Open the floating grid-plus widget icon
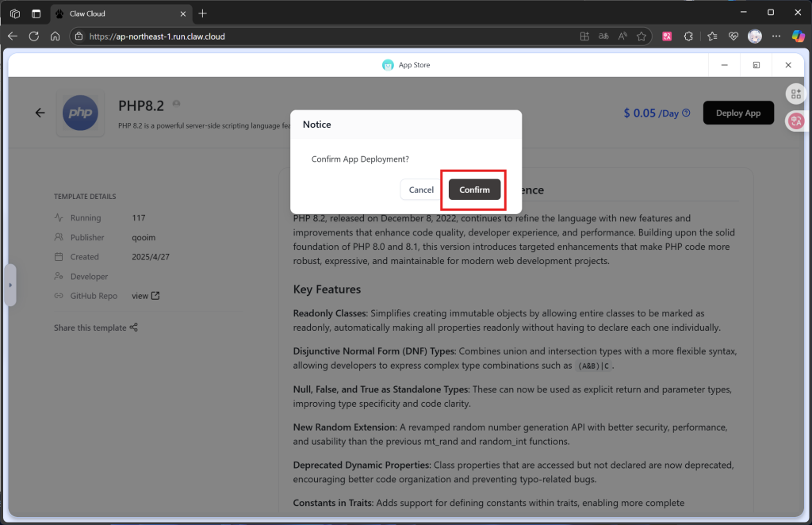The image size is (812, 525). point(796,94)
